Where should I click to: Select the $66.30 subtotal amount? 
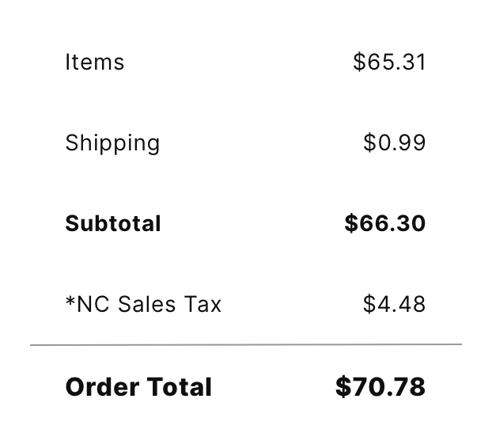click(385, 223)
